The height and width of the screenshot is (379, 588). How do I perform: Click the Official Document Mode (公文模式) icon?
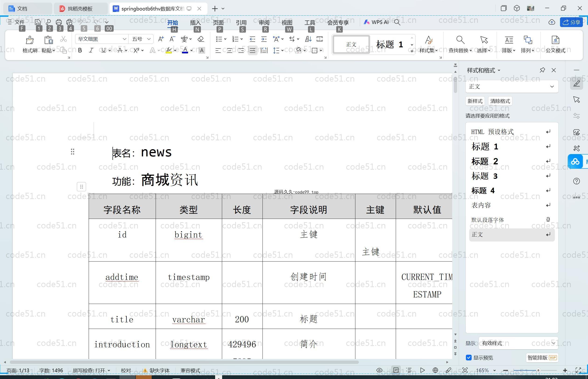[555, 40]
